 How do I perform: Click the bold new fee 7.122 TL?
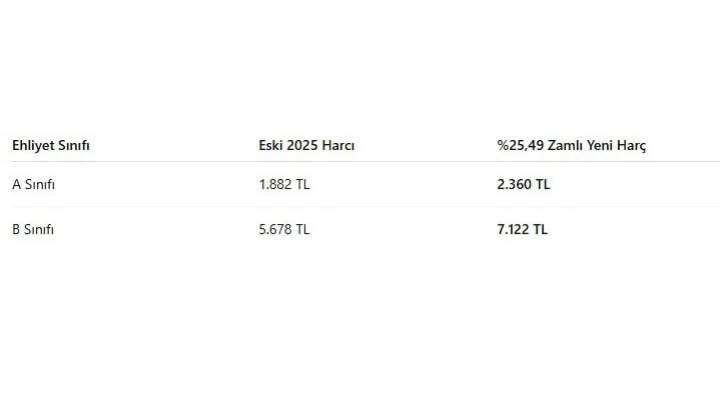coord(523,229)
